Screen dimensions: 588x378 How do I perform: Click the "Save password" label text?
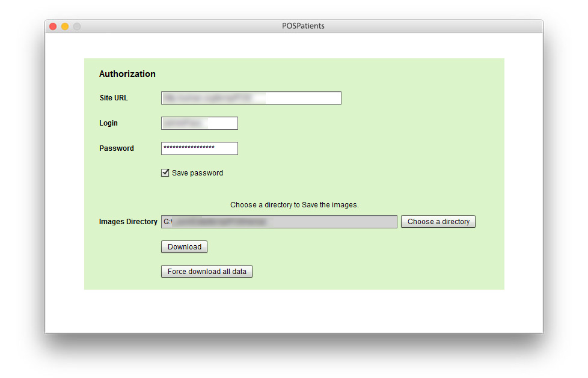(x=197, y=173)
